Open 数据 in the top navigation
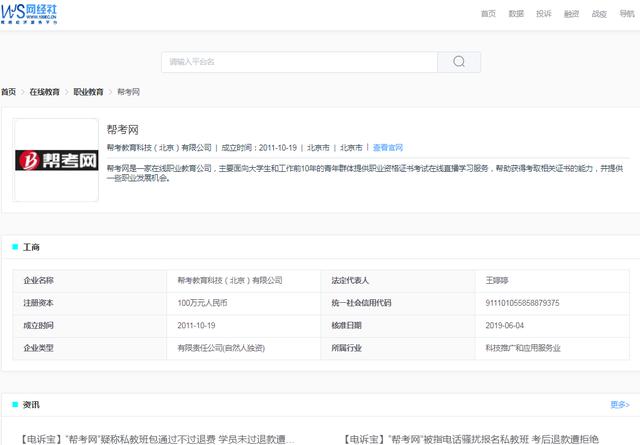Screen dimensions: 640x445 pos(516,14)
